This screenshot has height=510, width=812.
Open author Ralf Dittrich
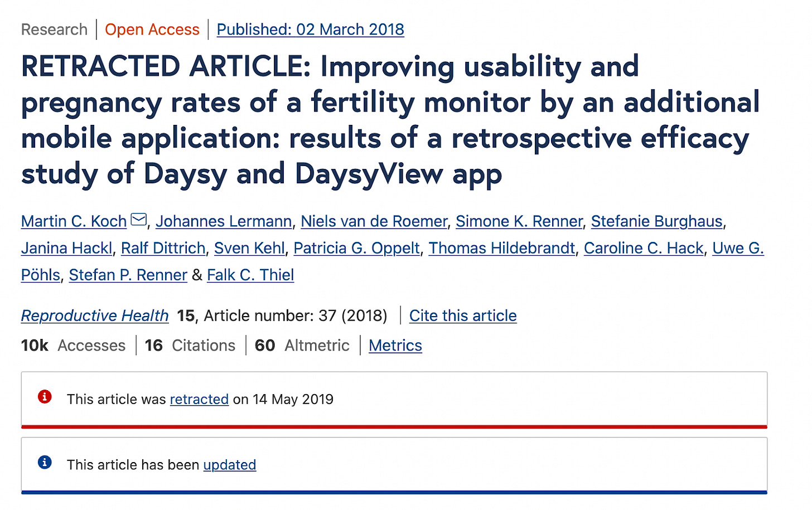[x=163, y=248]
